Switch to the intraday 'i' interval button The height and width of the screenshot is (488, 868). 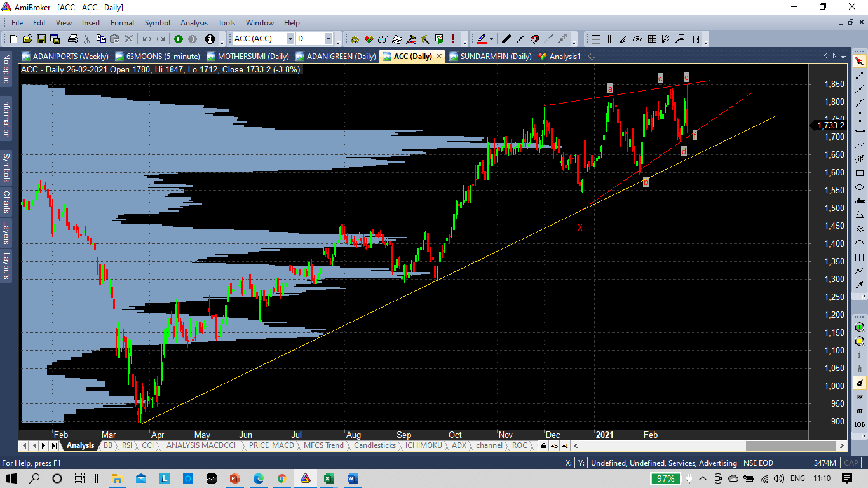(x=860, y=355)
